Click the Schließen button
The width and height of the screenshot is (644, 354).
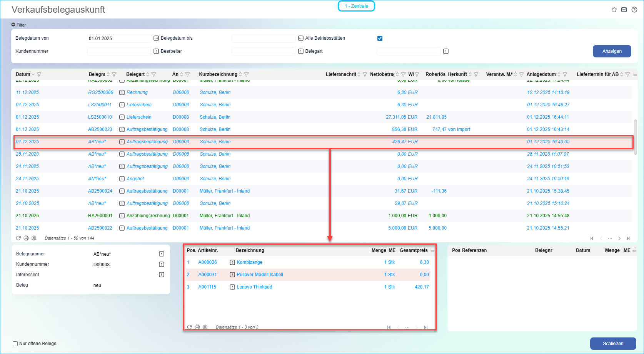coord(613,344)
